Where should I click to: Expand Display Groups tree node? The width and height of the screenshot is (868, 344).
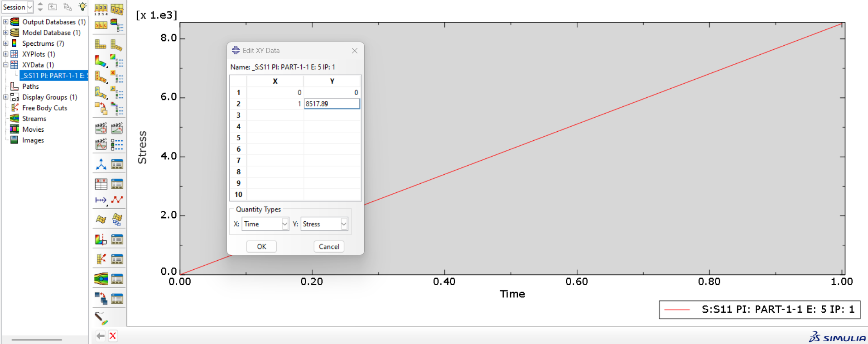[x=5, y=97]
